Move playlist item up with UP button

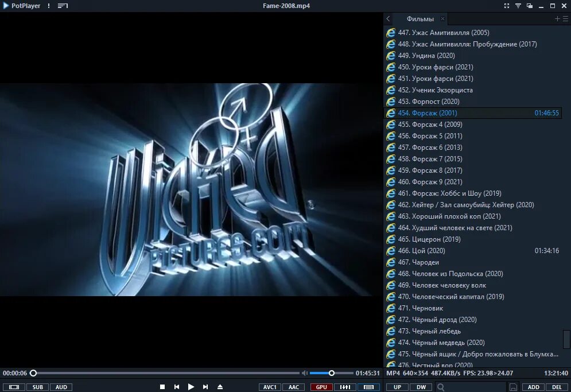(x=397, y=387)
